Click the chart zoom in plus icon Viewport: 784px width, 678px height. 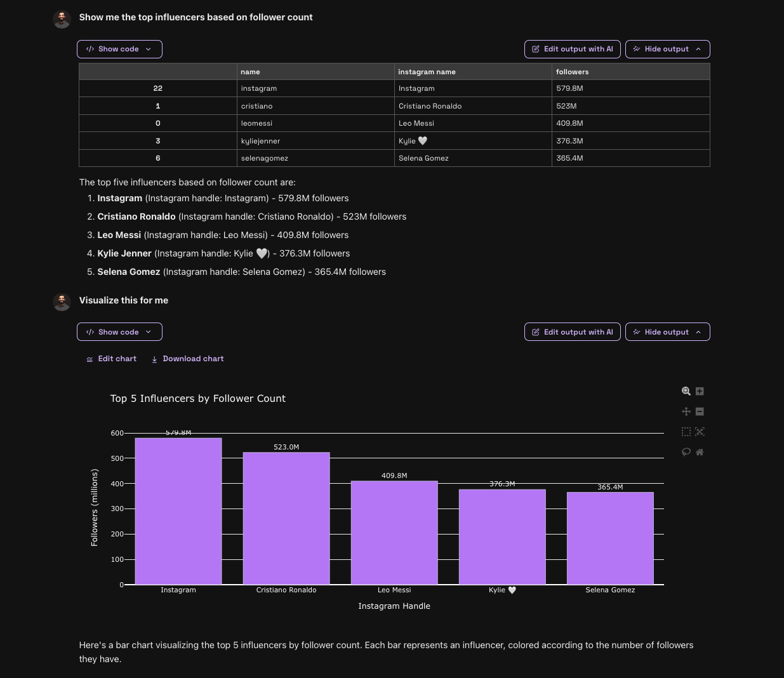click(700, 391)
